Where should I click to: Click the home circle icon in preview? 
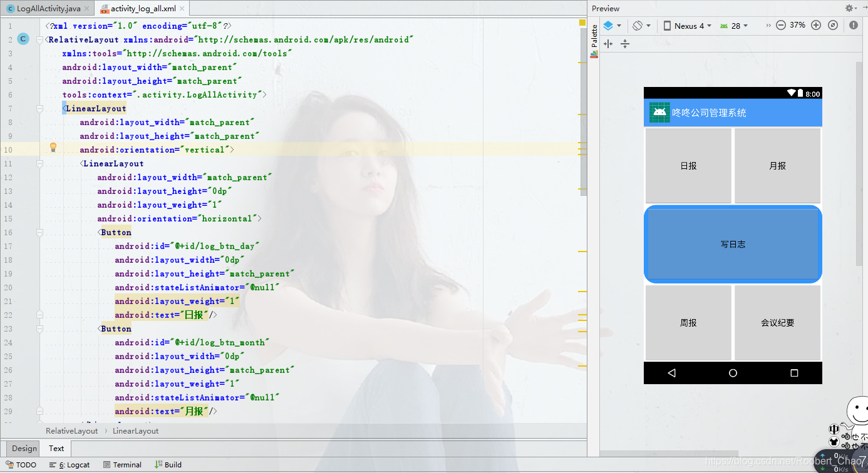point(733,373)
